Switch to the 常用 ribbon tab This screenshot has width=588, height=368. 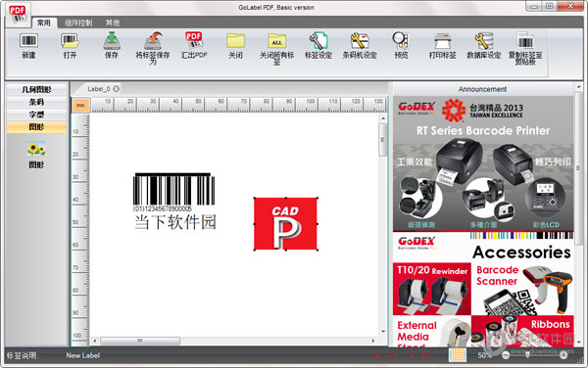pos(44,23)
